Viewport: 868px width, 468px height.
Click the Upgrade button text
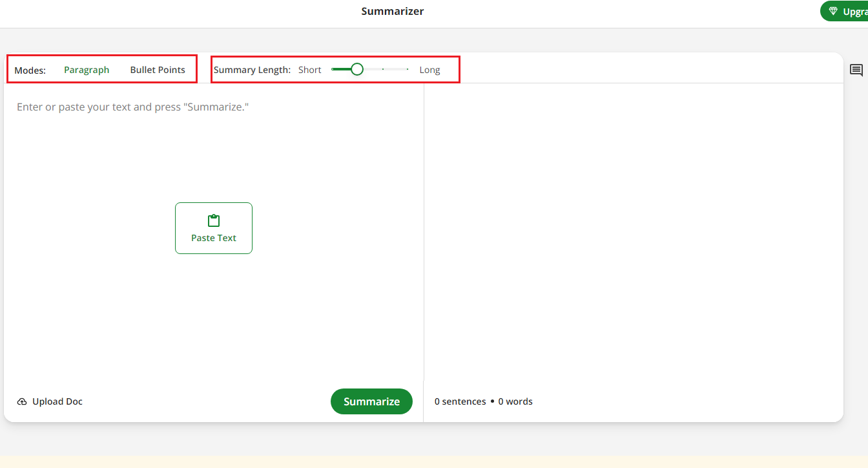855,12
